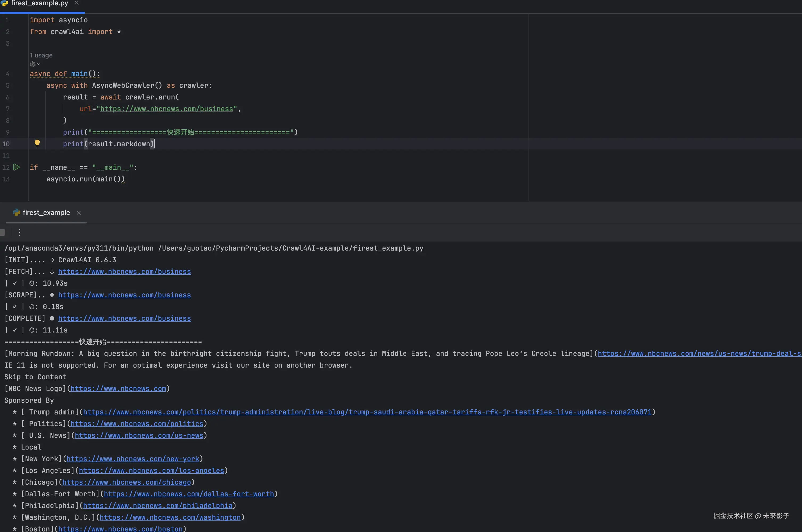The height and width of the screenshot is (532, 802).
Task: Open the Dallas-Fort Worth link
Action: pos(189,494)
